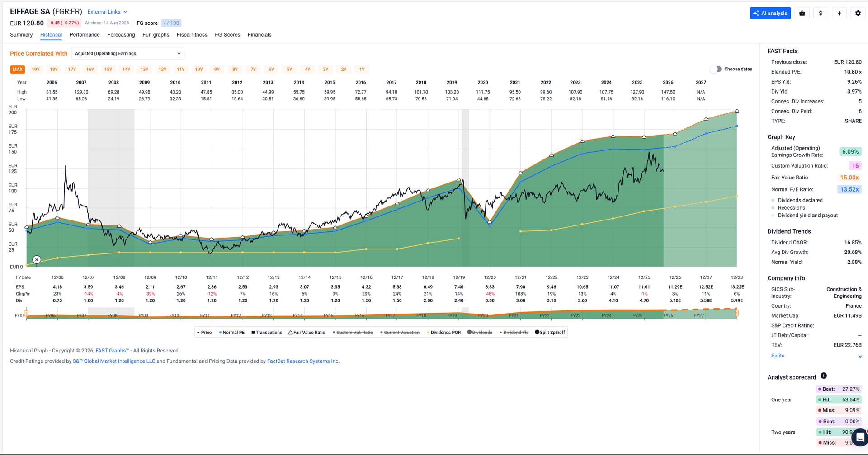The height and width of the screenshot is (455, 868).
Task: Set time range to 2Y
Action: click(x=344, y=70)
